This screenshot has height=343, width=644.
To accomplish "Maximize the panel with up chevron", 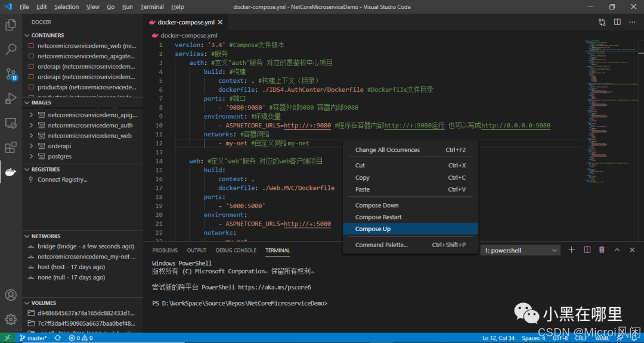I will tap(617, 250).
